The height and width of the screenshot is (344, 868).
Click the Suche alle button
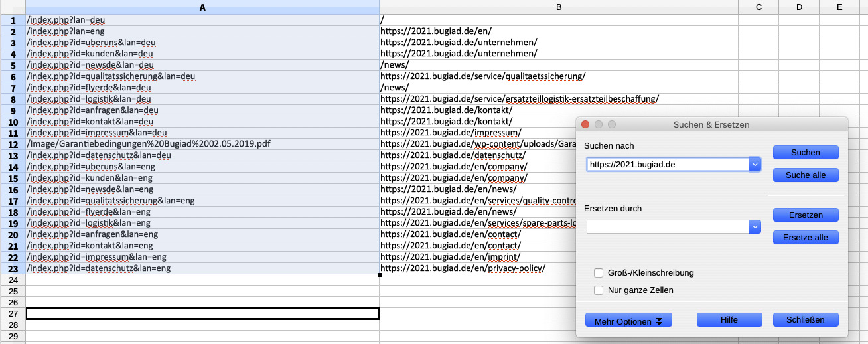(805, 175)
